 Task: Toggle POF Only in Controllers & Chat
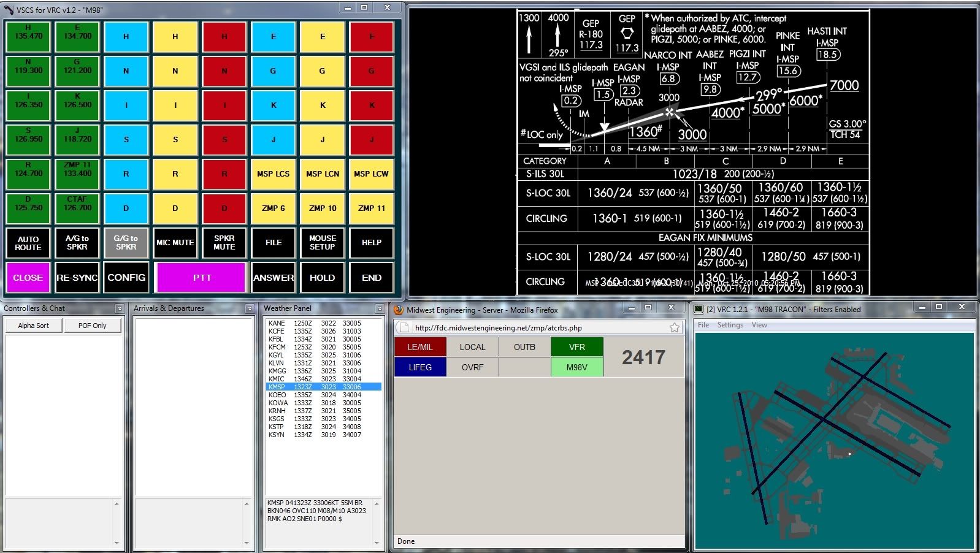pos(93,326)
